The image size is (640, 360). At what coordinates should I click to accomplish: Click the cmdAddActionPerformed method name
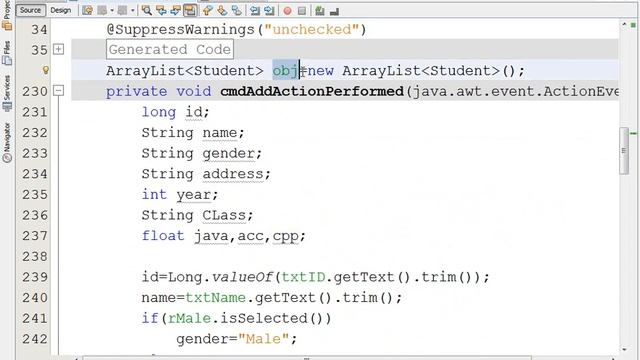coord(312,91)
